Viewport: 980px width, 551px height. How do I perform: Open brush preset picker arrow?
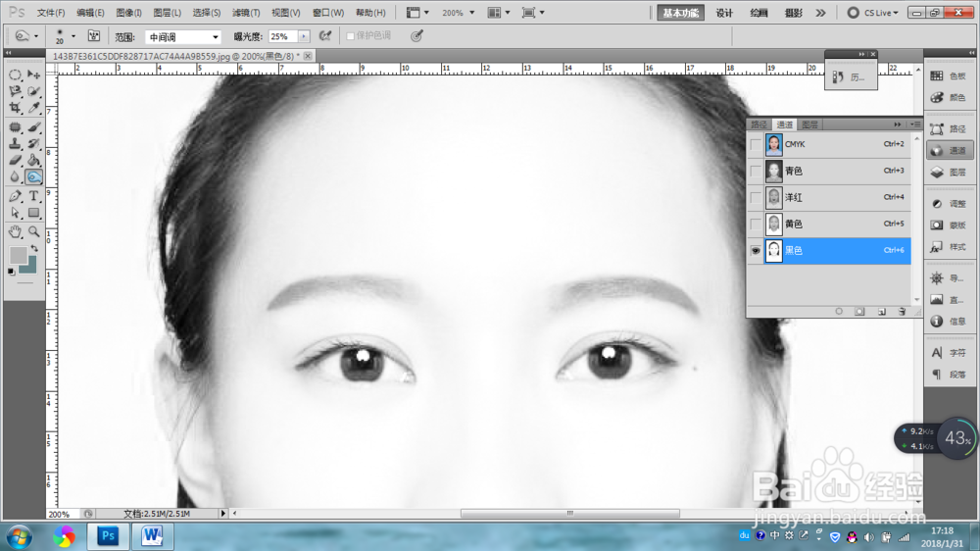(73, 36)
